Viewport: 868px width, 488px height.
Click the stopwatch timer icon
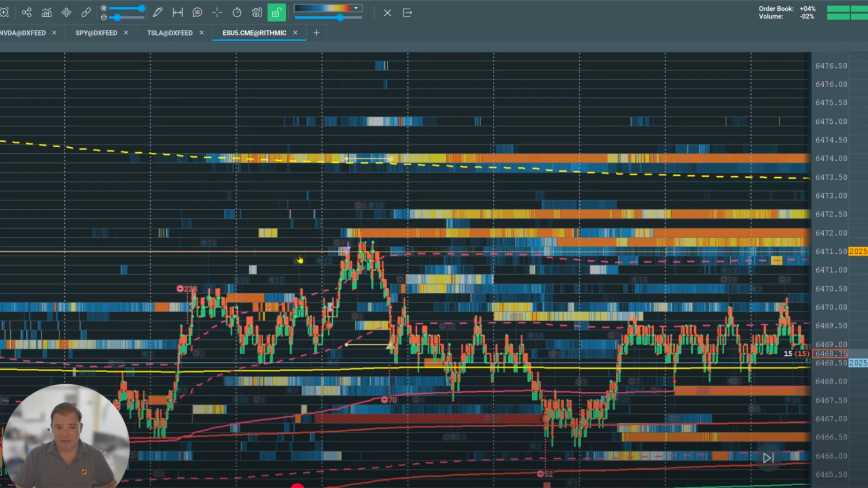point(237,13)
